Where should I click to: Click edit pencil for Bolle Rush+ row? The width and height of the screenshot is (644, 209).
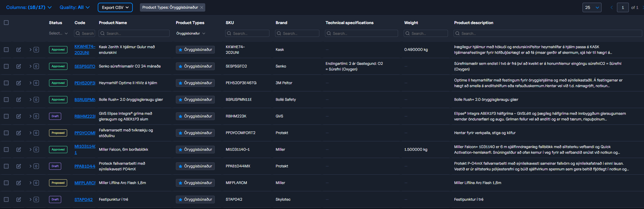(x=19, y=100)
